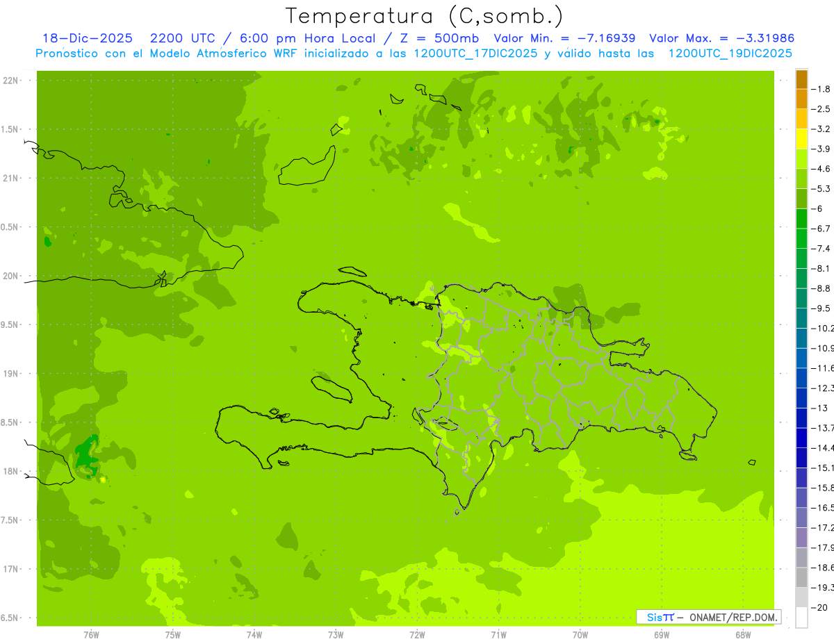
Task: Click the '-7.4' color scale value
Action: click(821, 249)
